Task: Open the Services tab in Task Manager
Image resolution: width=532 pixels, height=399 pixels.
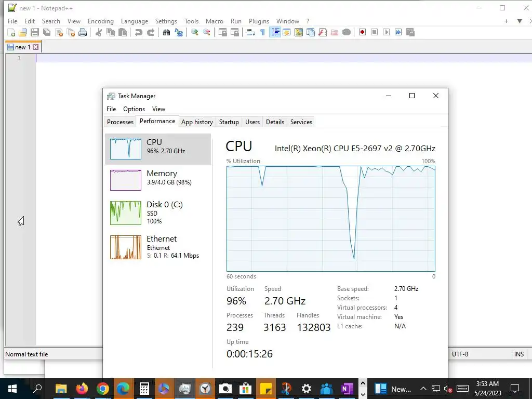Action: 301,122
